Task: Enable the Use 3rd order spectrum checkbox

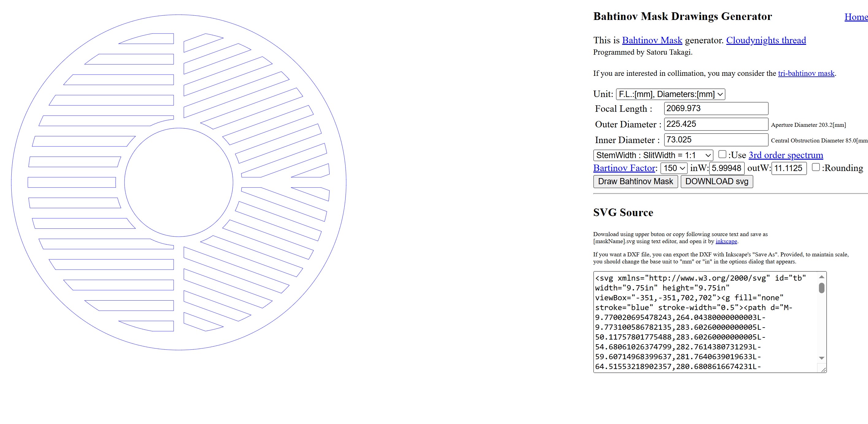Action: 722,154
